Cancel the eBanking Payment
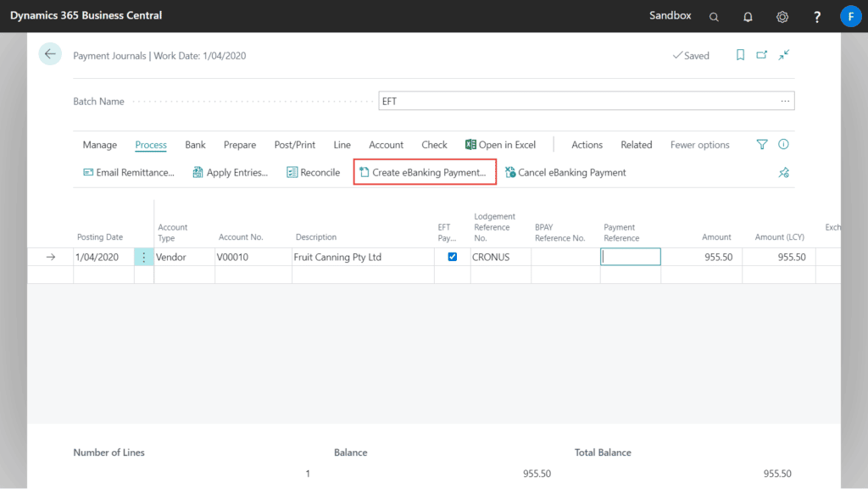The width and height of the screenshot is (868, 489). 565,172
